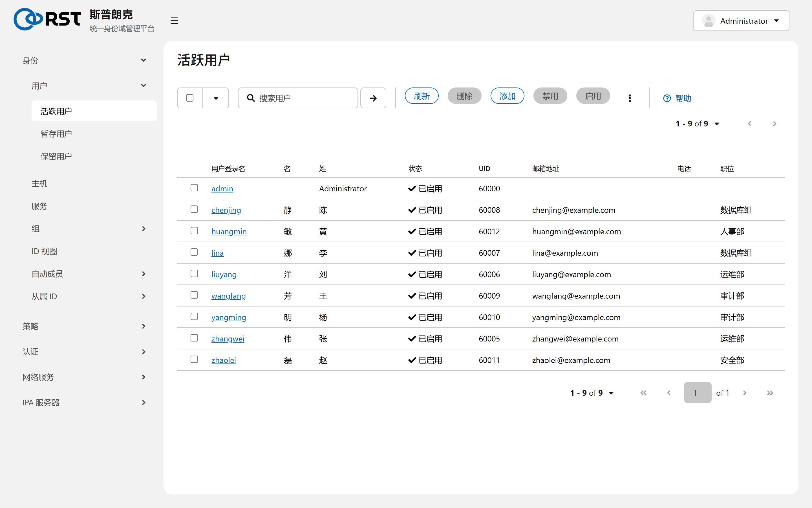Open the zhangwei user link
The image size is (812, 508).
pos(228,339)
